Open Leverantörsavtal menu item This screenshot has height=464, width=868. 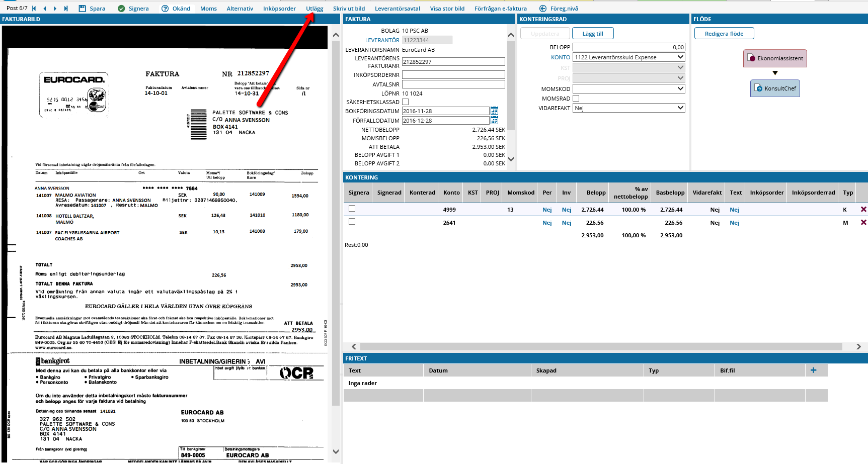[398, 9]
